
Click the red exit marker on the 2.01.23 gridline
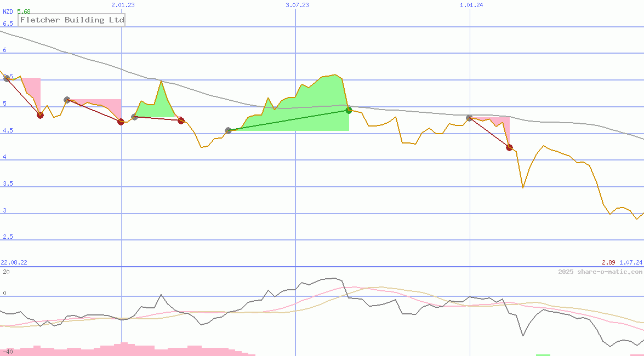tap(121, 122)
